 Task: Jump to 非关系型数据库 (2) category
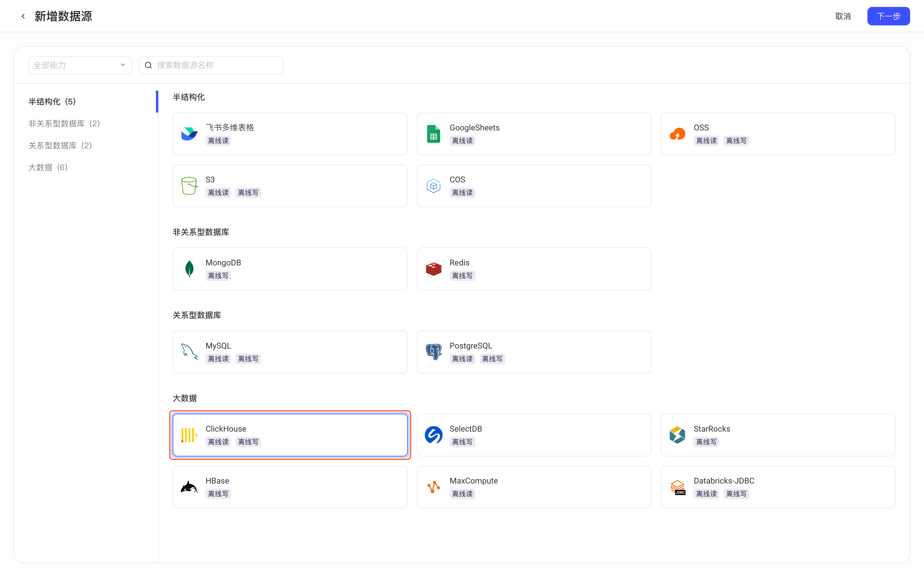tap(64, 124)
